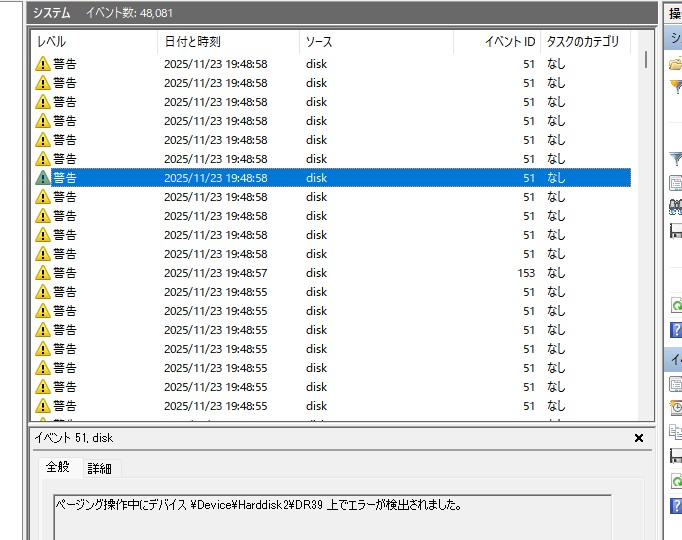The height and width of the screenshot is (540, 682).
Task: Click warning icon of event ID 153 row
Action: point(42,273)
